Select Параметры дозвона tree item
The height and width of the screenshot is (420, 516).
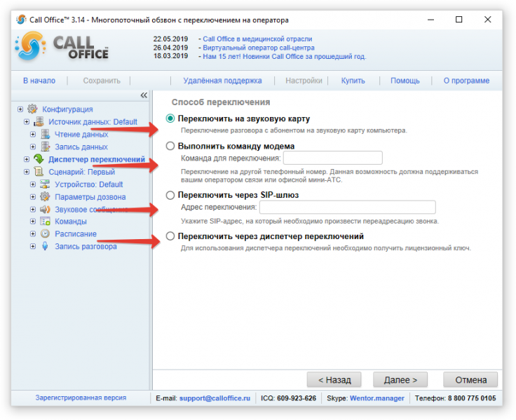click(90, 197)
